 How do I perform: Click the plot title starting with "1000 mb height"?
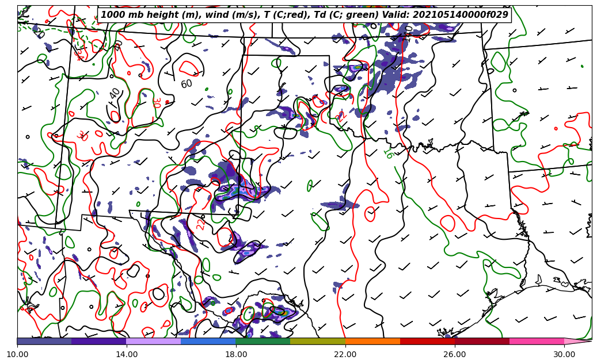(305, 15)
